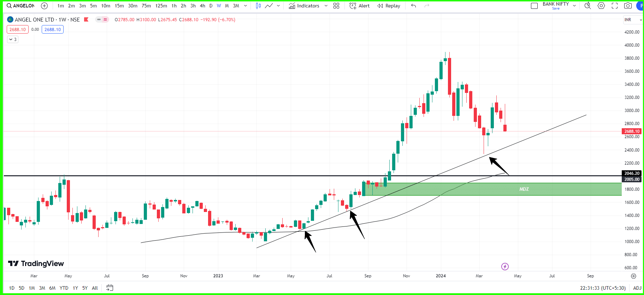This screenshot has width=644, height=295.
Task: Take a chart snapshot with camera icon
Action: (628, 6)
